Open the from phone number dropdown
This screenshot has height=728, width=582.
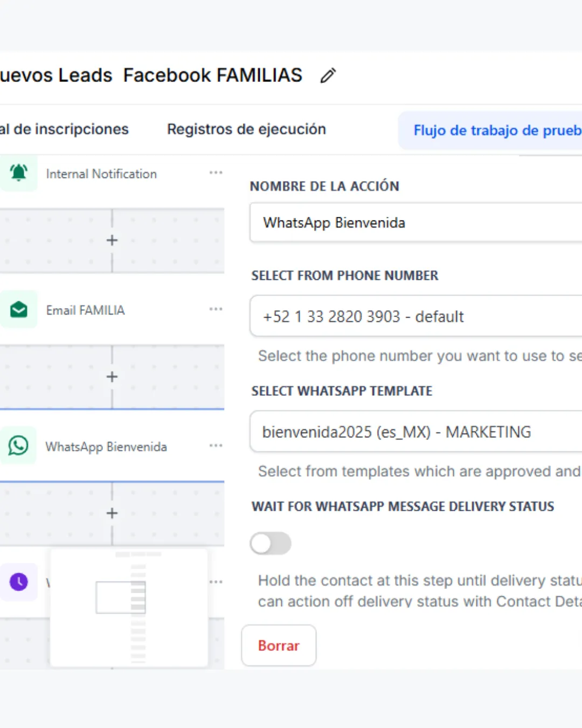pos(416,316)
